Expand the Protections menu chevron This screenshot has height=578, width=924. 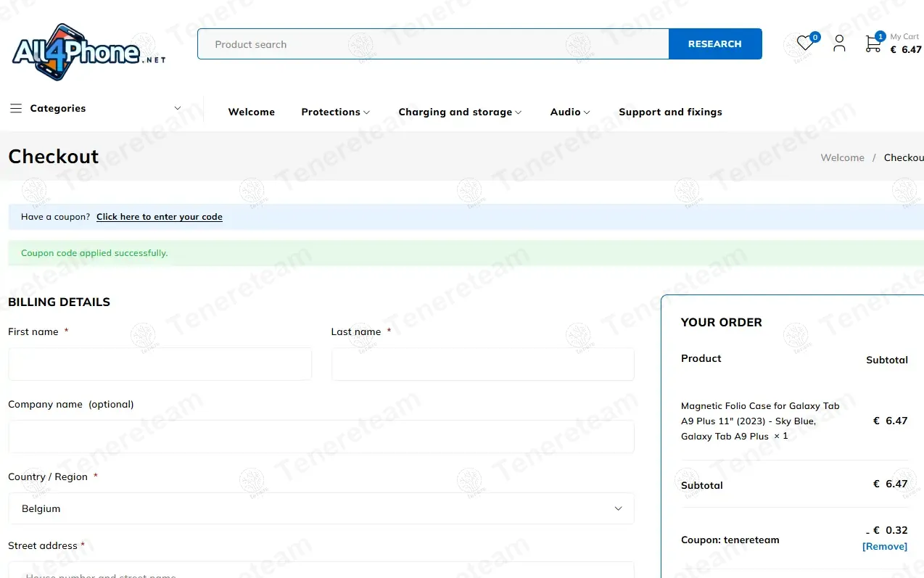[x=366, y=112]
